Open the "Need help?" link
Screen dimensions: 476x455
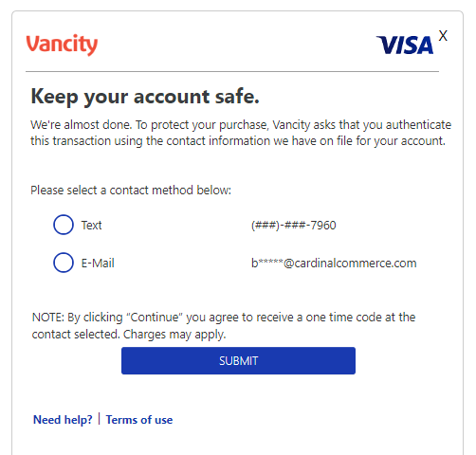coord(63,420)
